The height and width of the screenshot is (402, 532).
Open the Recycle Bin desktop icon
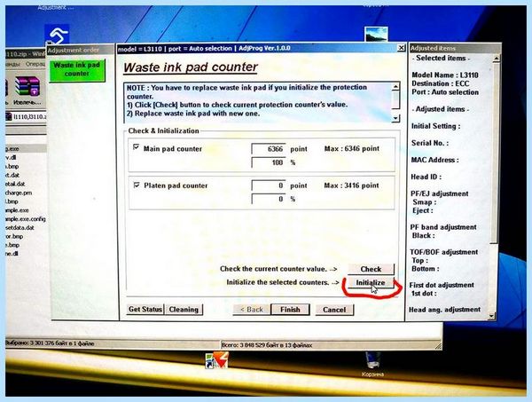(x=372, y=365)
